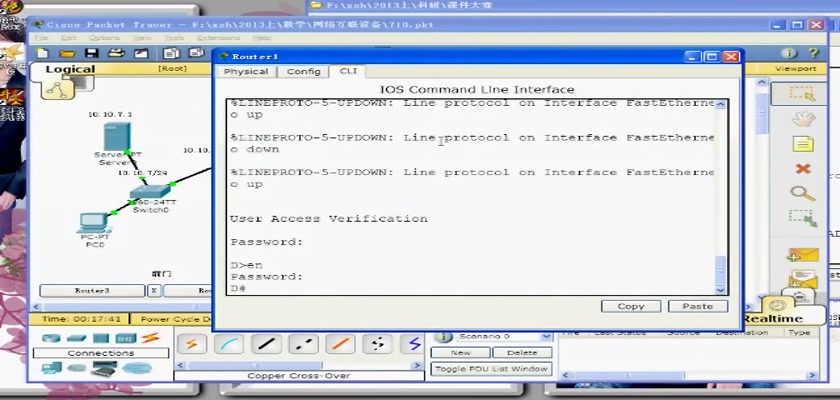Click the Logical workspace label
Viewport: 840px width, 400px height.
click(70, 69)
